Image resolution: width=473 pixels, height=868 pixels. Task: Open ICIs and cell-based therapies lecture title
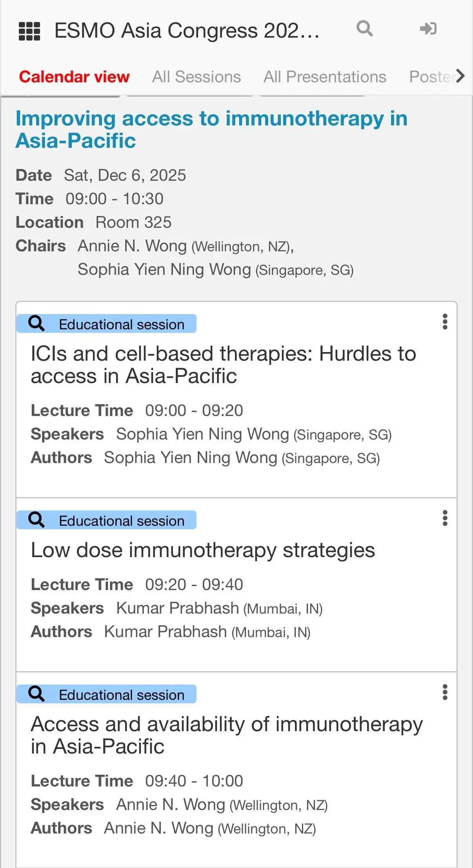point(223,365)
